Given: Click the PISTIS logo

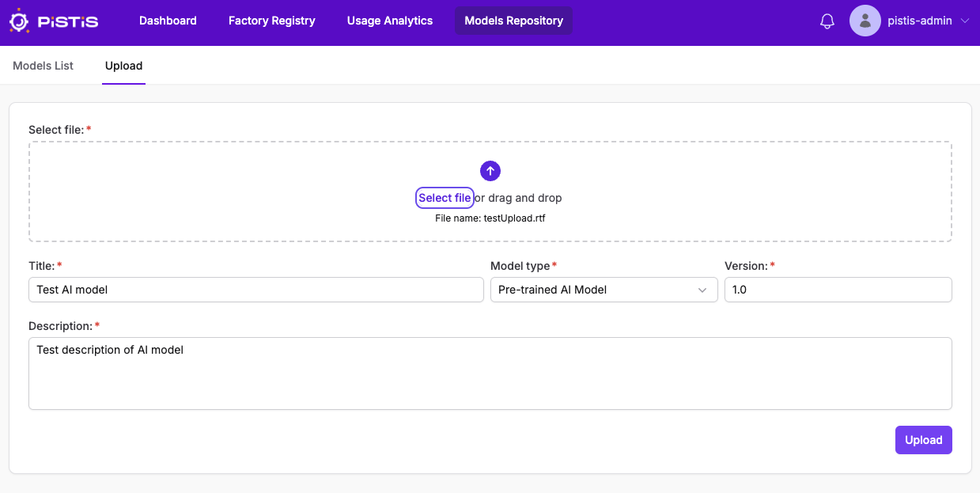Looking at the screenshot, I should pos(54,21).
